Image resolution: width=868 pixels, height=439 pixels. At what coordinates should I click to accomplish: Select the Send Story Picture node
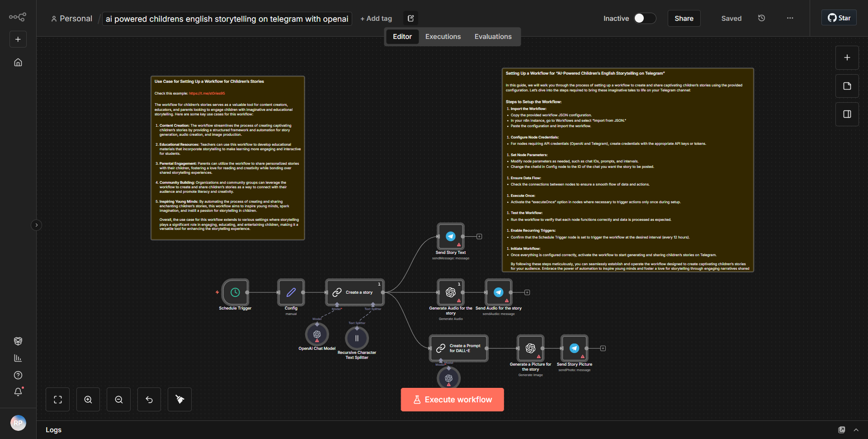click(574, 348)
